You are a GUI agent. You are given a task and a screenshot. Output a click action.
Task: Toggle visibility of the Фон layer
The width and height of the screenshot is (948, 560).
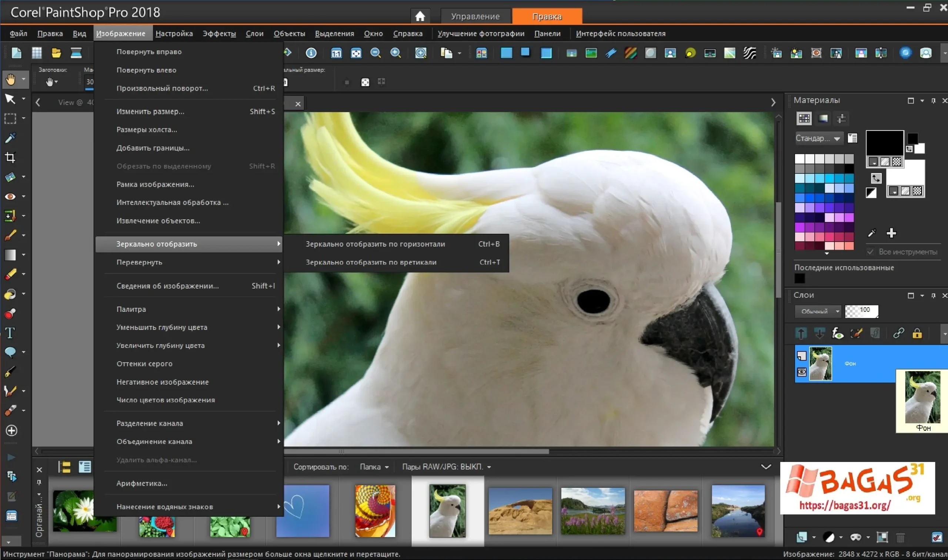tap(802, 372)
